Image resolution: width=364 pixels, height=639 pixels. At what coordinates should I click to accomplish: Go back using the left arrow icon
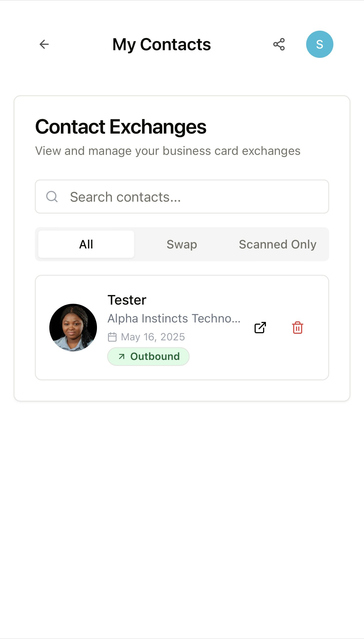point(44,44)
